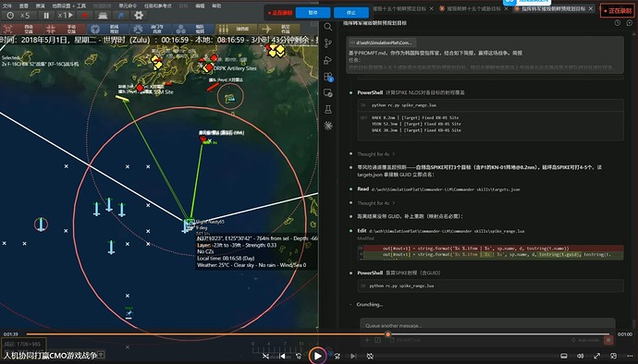
Task: Open the targets.json Read file path
Action: pos(445,189)
